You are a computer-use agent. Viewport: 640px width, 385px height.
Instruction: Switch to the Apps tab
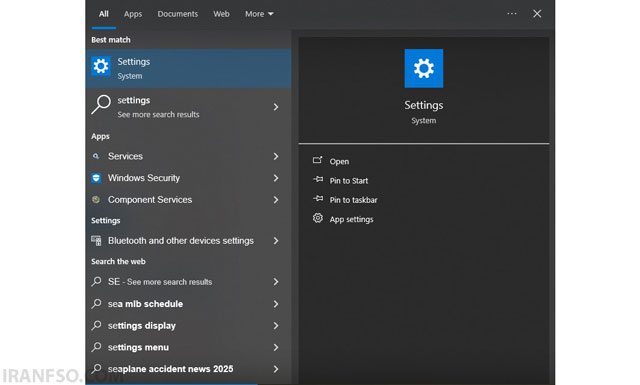(x=133, y=14)
